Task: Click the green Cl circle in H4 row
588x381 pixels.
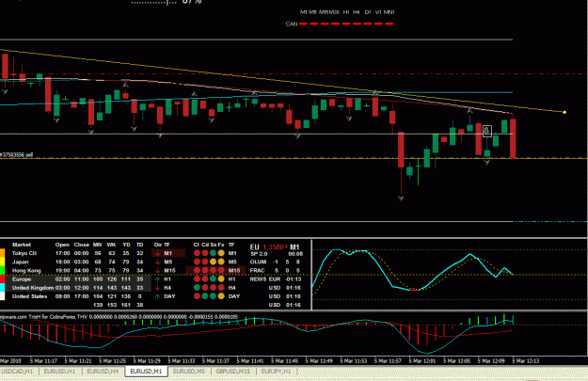Action: tap(197, 288)
